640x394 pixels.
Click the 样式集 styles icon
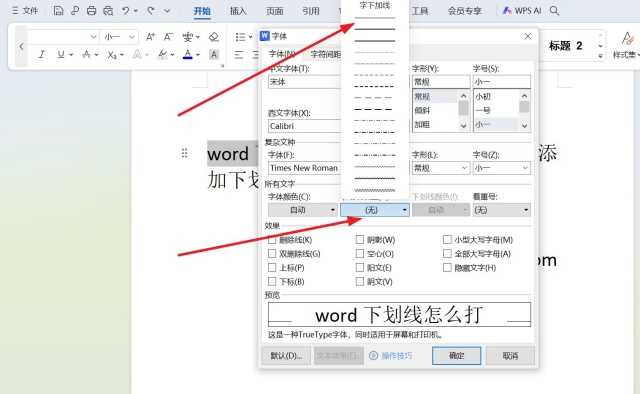626,45
